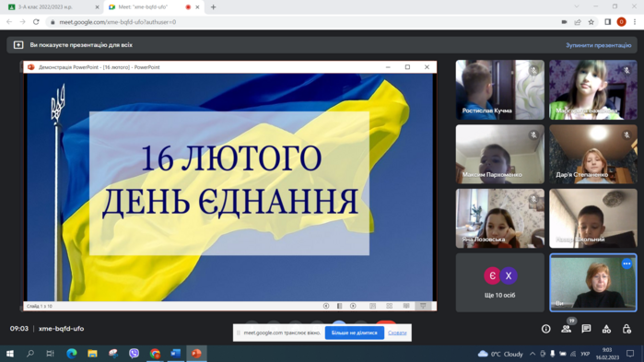This screenshot has width=644, height=362.
Task: Minimize the PowerPoint slideshow window
Action: pyautogui.click(x=388, y=67)
